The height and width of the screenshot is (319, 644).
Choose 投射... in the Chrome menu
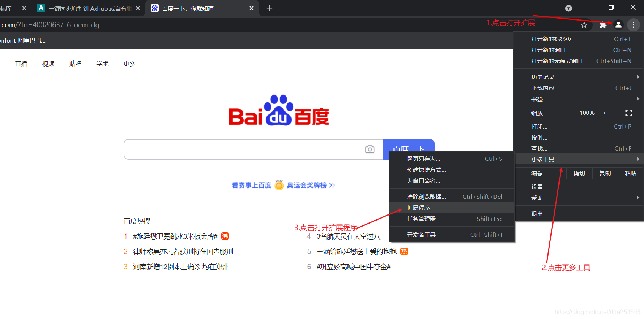[x=578, y=137]
